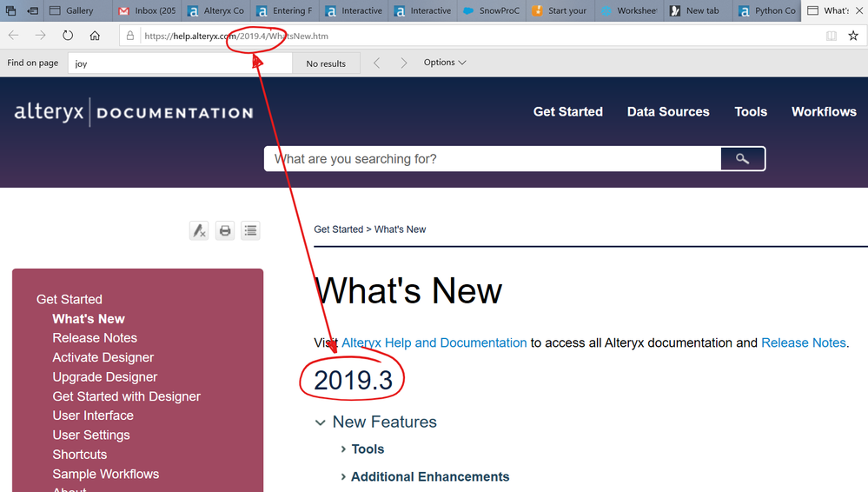Switch to the Inbox Gmail tab
This screenshot has height=492, width=868.
click(147, 10)
